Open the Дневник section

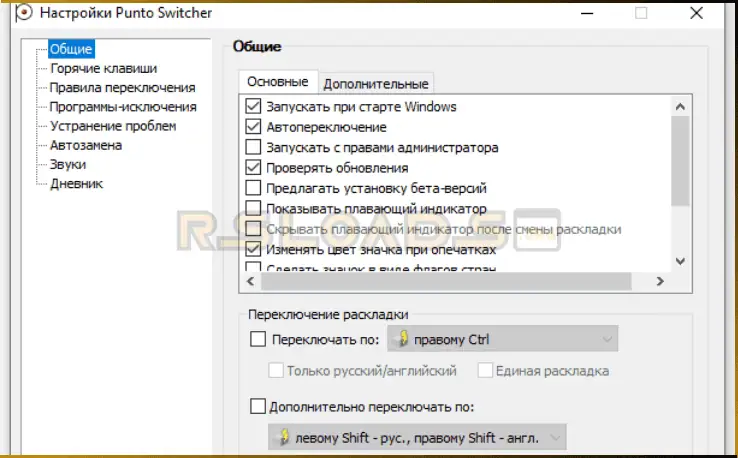[x=76, y=183]
